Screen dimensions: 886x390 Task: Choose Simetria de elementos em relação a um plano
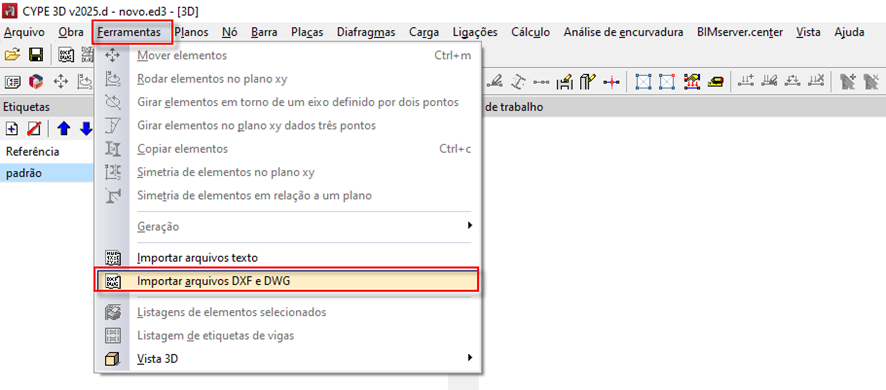(287, 196)
